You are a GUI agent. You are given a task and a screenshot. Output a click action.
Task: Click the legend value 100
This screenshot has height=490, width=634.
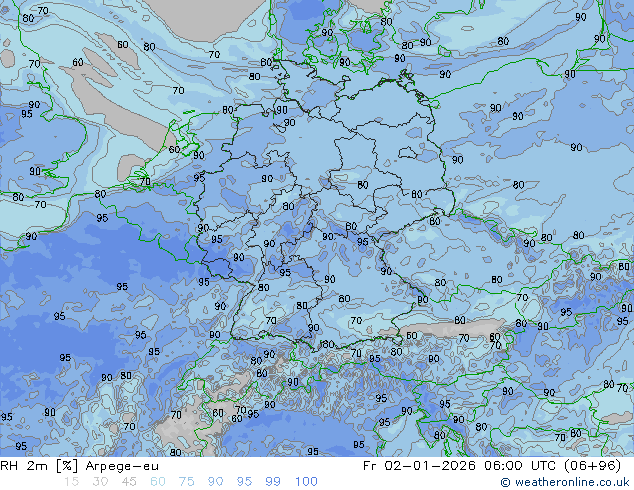tap(306, 482)
